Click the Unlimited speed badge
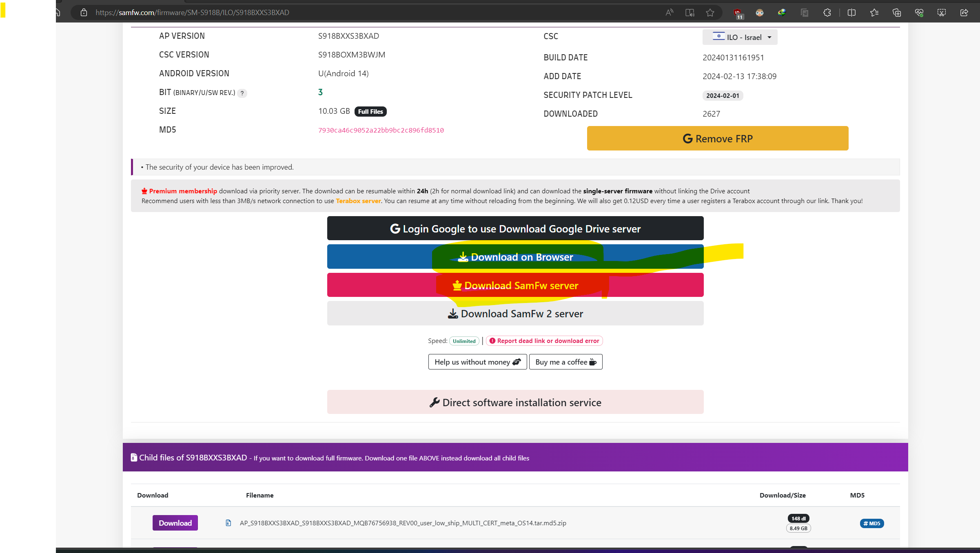980x553 pixels. tap(464, 341)
